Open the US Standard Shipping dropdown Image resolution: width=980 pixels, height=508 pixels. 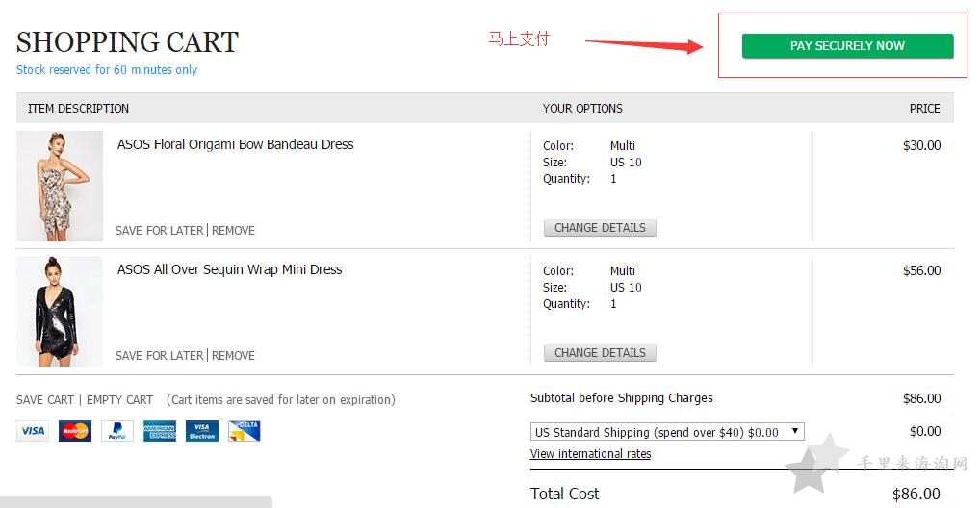tap(667, 432)
